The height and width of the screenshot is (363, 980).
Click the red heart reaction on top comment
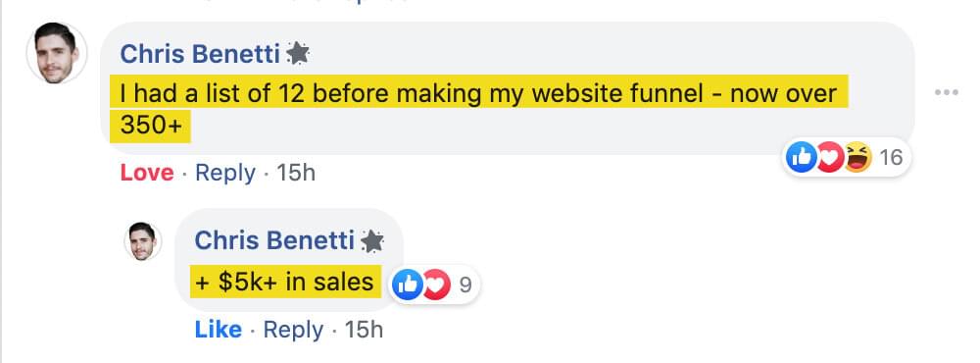click(x=830, y=156)
